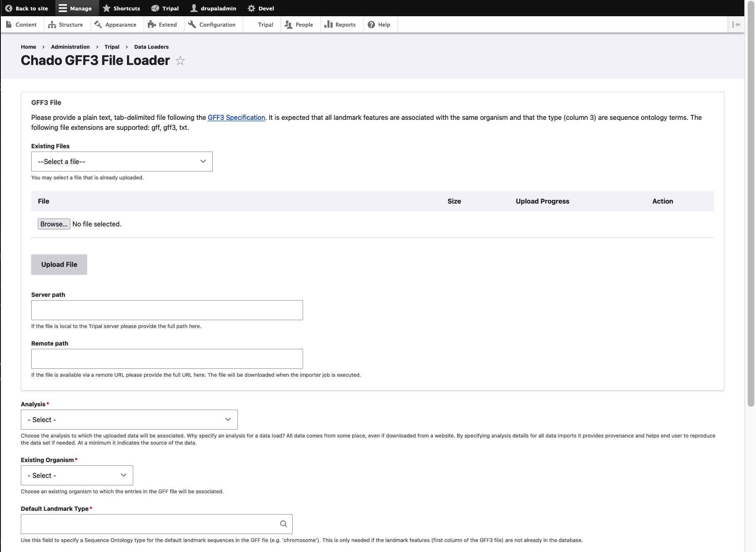
Task: Toggle the toolbar orientation icon
Action: pyautogui.click(x=736, y=25)
